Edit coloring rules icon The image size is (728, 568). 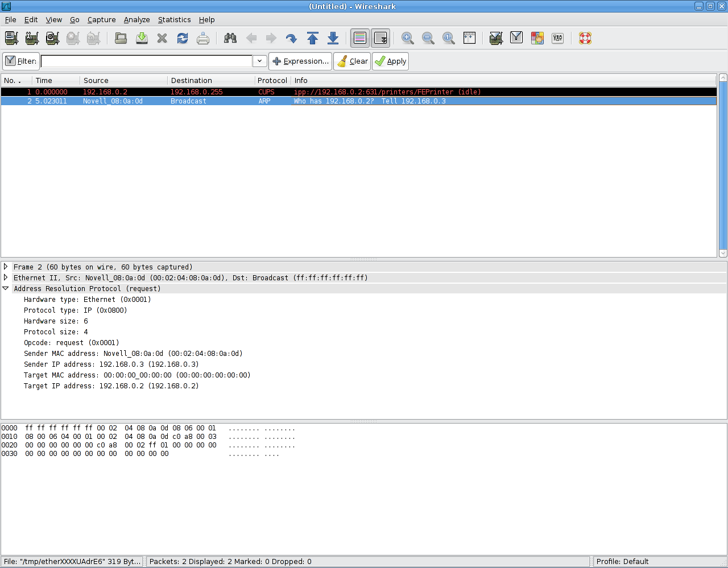click(537, 38)
